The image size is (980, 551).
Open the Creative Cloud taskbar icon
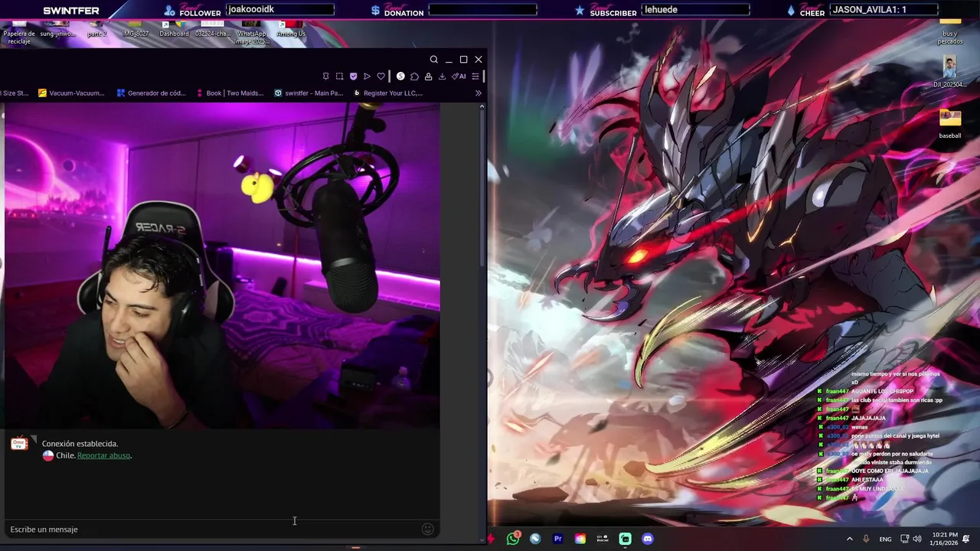click(580, 539)
